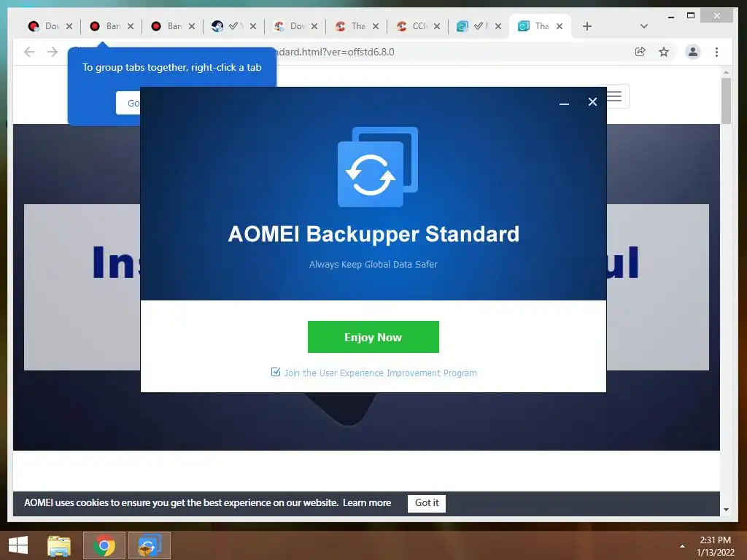Open a new tab with plus button
This screenshot has width=747, height=560.
click(x=587, y=26)
